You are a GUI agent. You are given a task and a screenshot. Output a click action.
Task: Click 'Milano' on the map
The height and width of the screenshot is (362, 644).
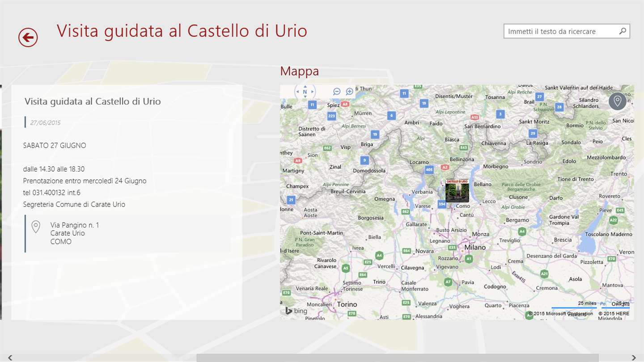click(x=475, y=247)
